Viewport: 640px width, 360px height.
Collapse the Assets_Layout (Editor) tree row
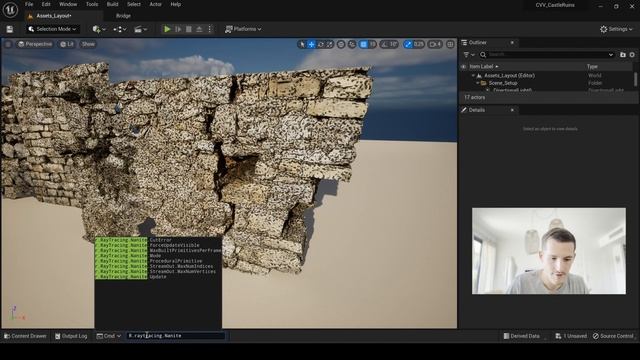[x=473, y=76]
